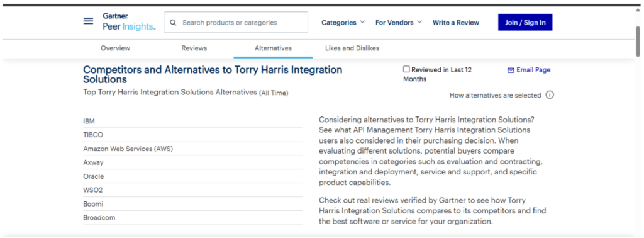Click into the Search products or categories field
This screenshot has width=644, height=238.
tap(236, 22)
